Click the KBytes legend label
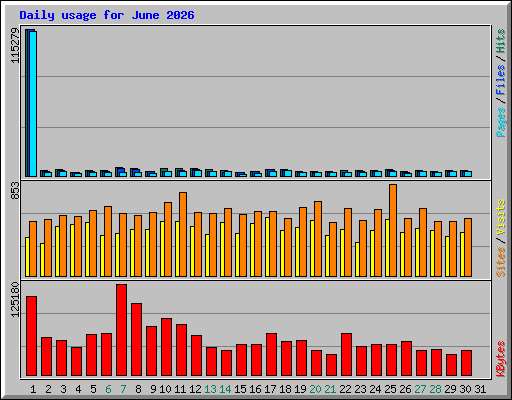 501,359
